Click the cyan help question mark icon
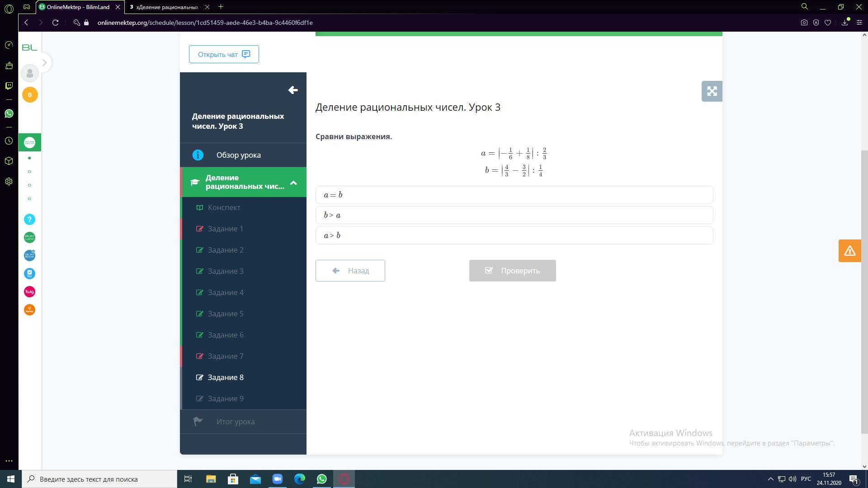Screen dimensions: 868x488 click(x=29, y=220)
